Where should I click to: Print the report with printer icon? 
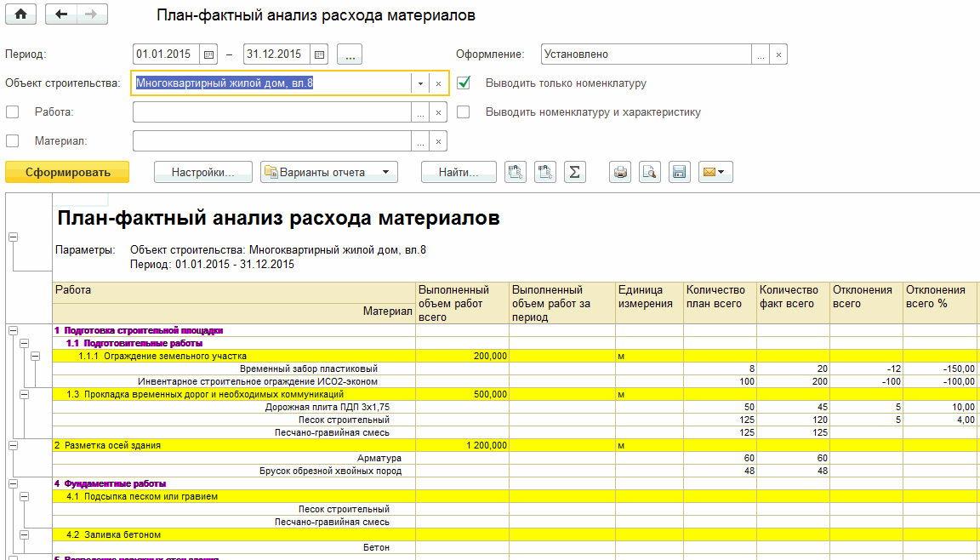coord(620,172)
